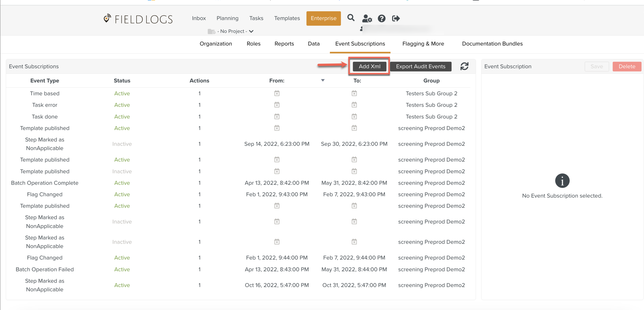Click From calendar icon for Task done row
The height and width of the screenshot is (310, 644).
(x=277, y=117)
